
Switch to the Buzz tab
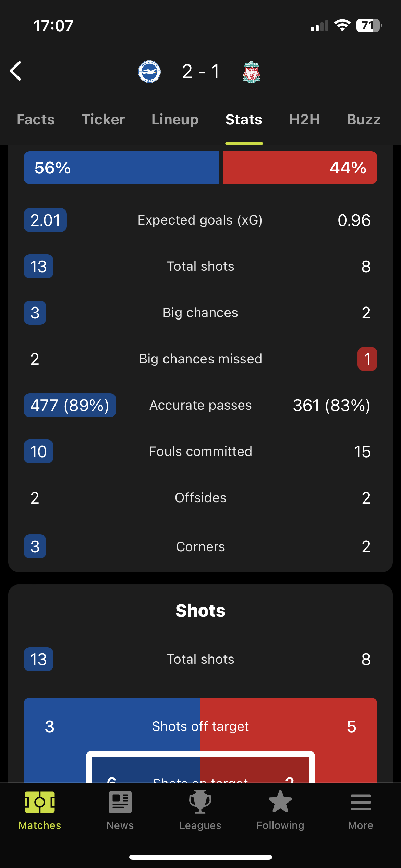coord(364,120)
